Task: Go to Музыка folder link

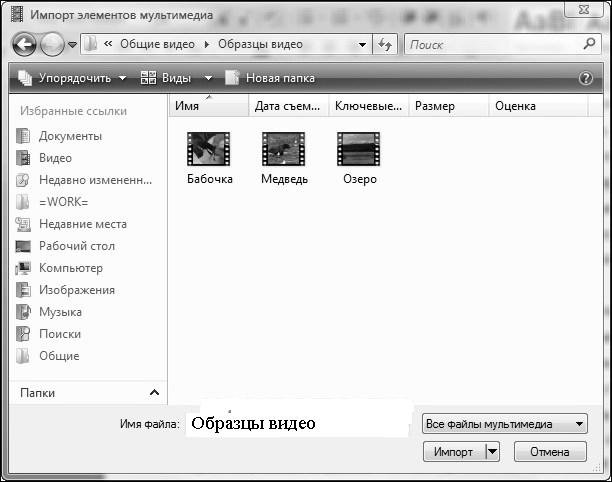Action: (60, 312)
